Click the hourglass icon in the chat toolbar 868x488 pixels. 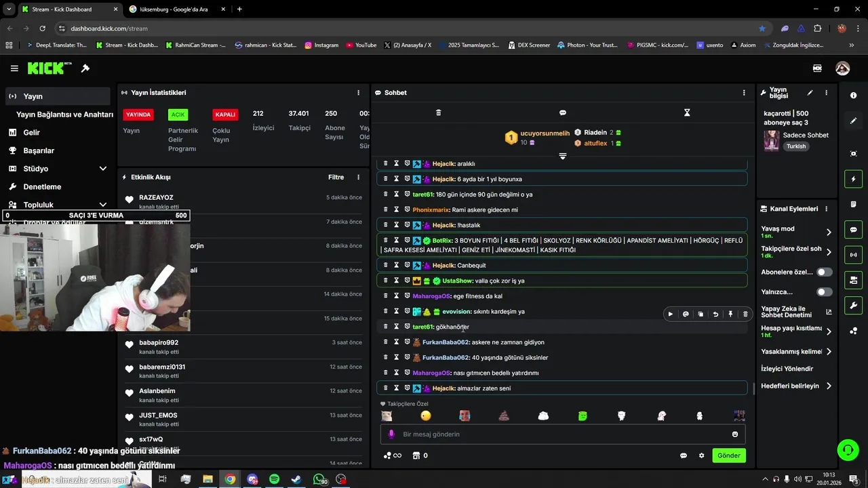point(687,113)
